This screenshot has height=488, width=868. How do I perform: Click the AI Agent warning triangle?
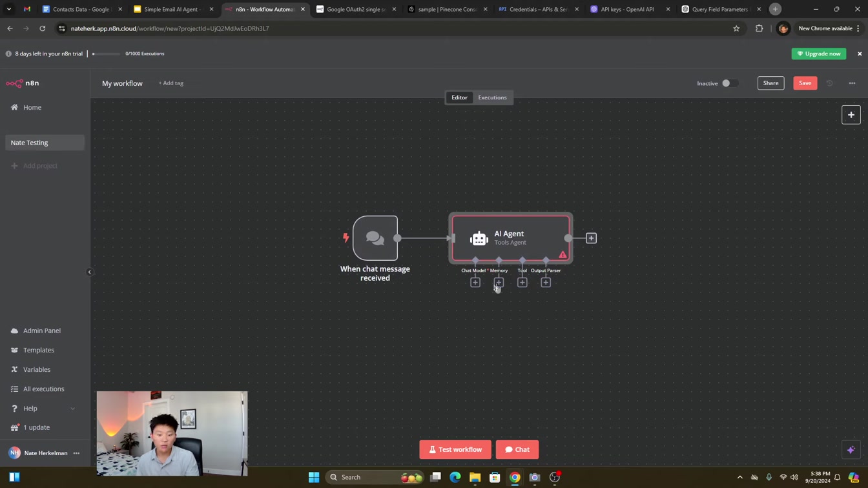(563, 255)
